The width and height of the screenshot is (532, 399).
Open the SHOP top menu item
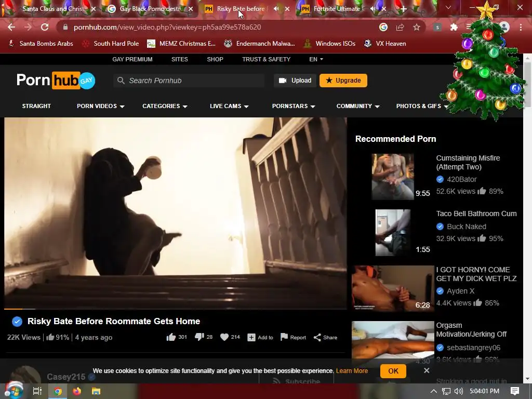(x=215, y=59)
